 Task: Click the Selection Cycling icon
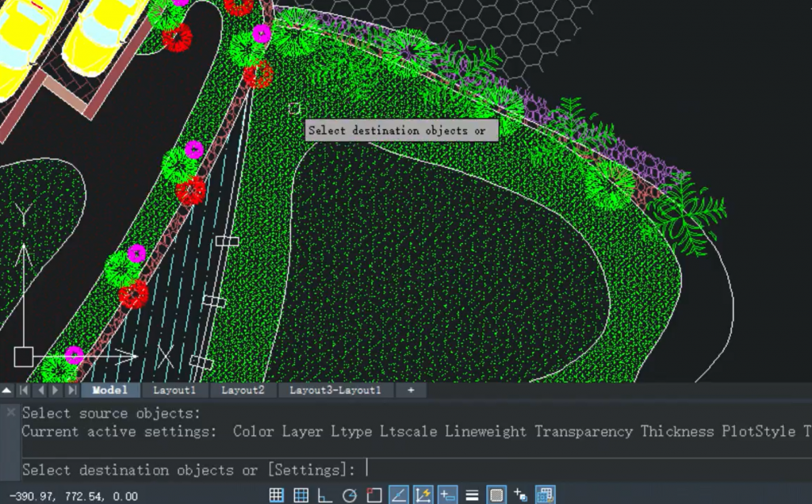click(x=521, y=495)
